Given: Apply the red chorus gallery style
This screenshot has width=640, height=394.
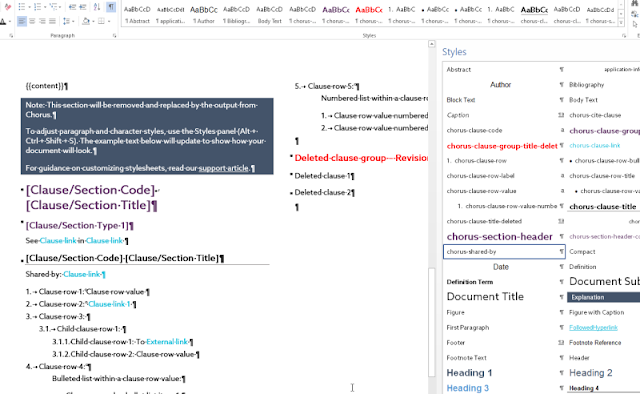Looking at the screenshot, I should [369, 15].
